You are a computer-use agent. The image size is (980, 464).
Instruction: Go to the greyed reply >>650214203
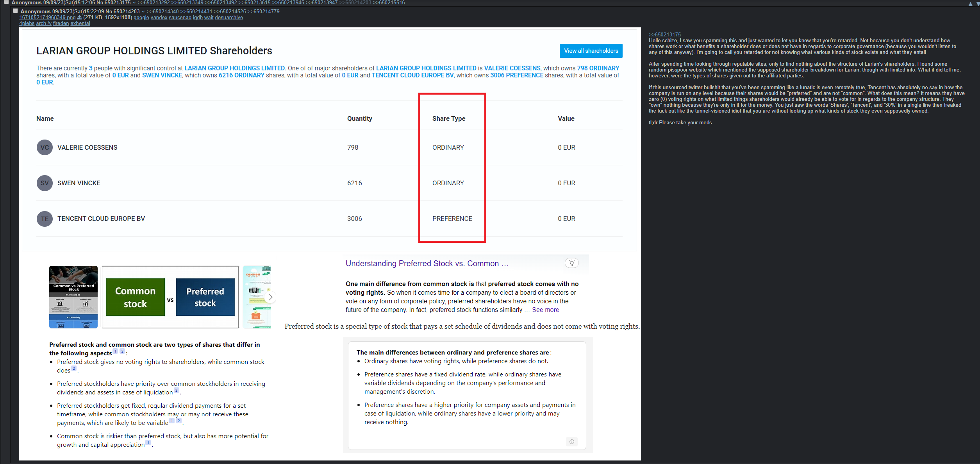pyautogui.click(x=355, y=3)
